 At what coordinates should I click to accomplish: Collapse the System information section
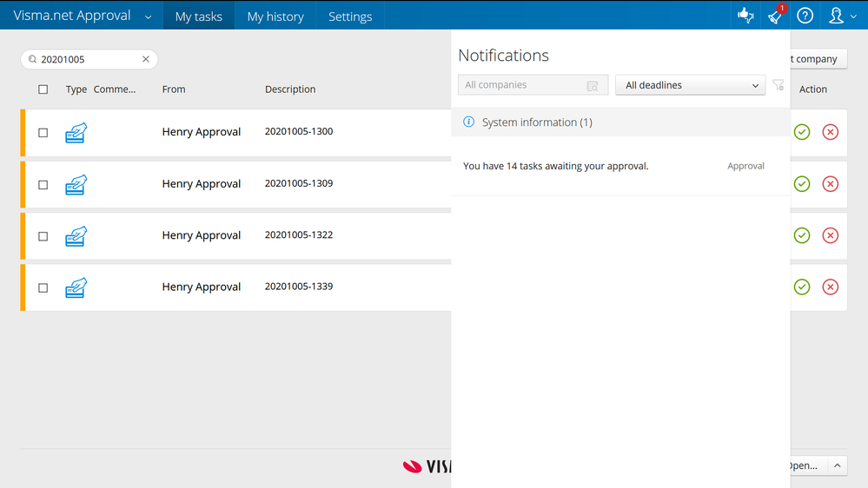(x=537, y=122)
